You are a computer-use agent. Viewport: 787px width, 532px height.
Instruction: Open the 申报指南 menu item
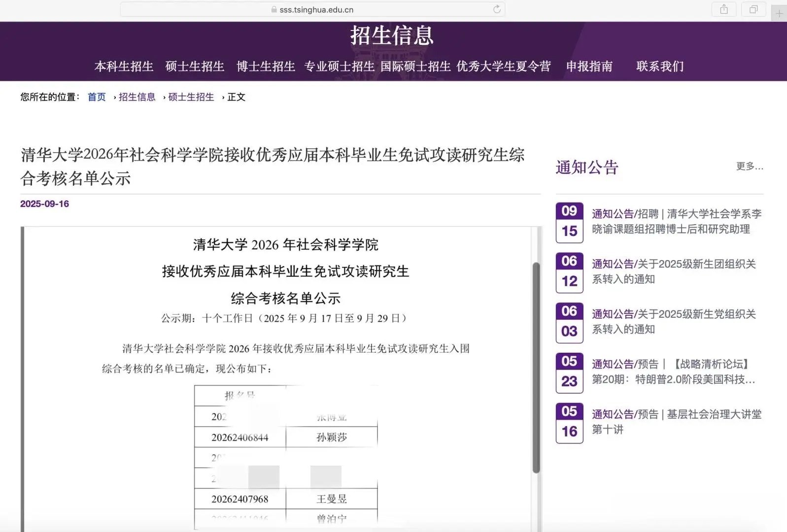[589, 66]
